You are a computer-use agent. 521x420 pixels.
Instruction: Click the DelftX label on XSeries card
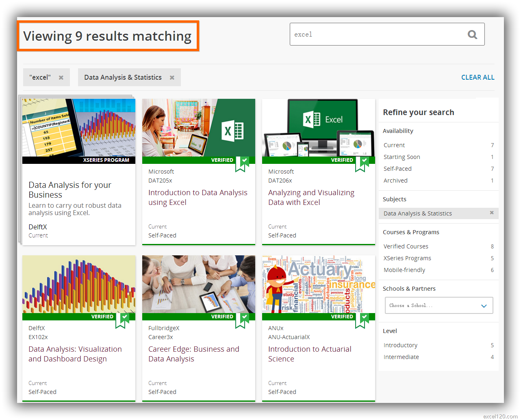click(x=38, y=227)
